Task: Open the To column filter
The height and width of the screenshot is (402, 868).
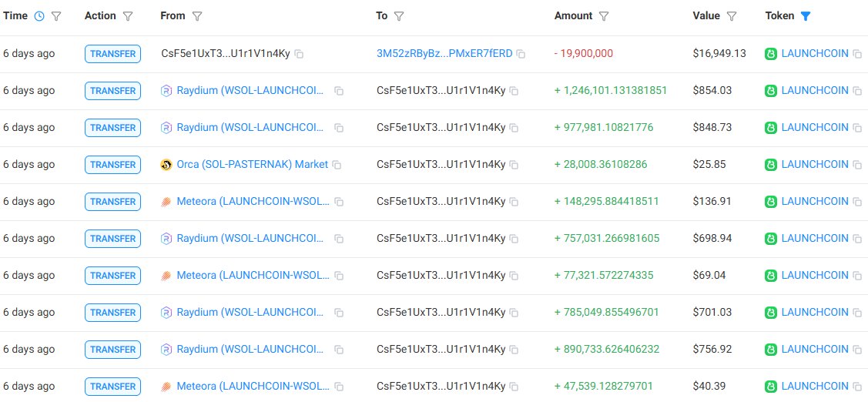Action: (399, 16)
